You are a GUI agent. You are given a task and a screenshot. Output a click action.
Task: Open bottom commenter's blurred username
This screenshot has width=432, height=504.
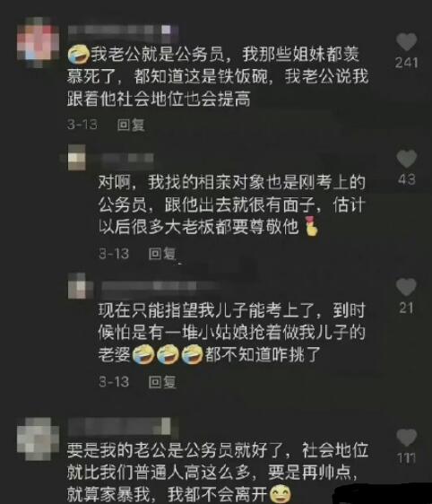coord(119,426)
